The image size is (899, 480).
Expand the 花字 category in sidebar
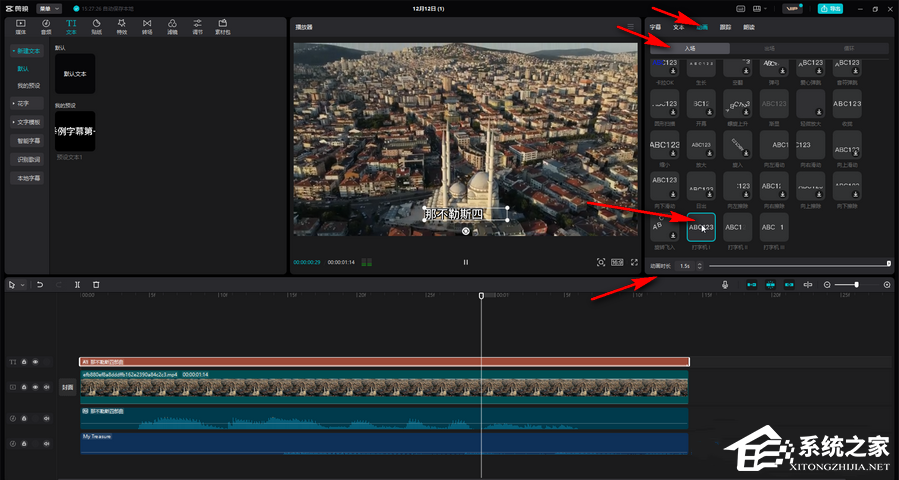[x=23, y=103]
